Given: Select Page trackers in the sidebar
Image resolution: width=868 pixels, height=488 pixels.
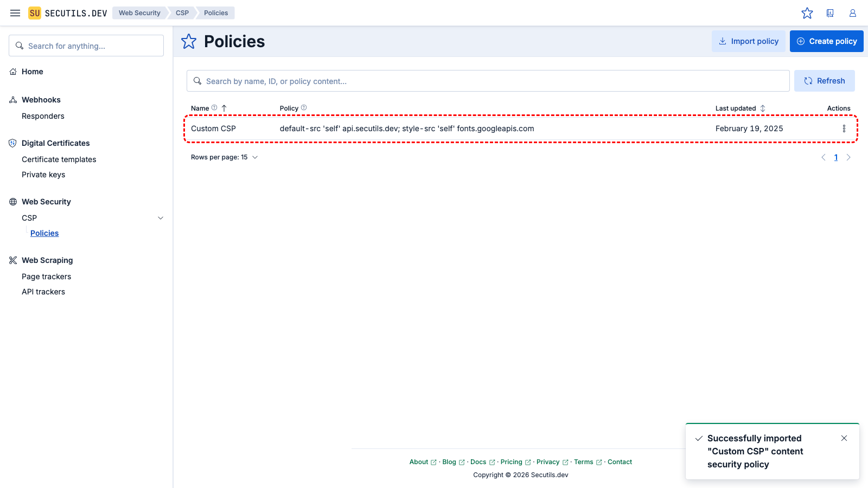Looking at the screenshot, I should 46,277.
